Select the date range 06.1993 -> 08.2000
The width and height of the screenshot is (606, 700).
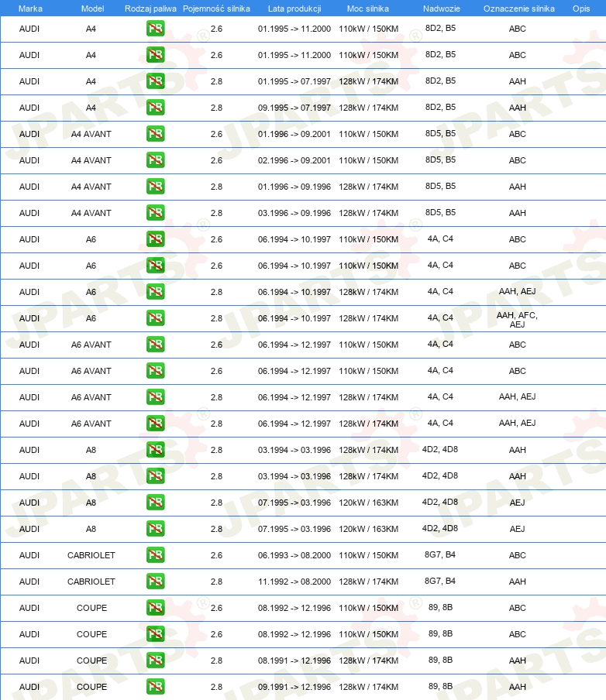pyautogui.click(x=294, y=555)
